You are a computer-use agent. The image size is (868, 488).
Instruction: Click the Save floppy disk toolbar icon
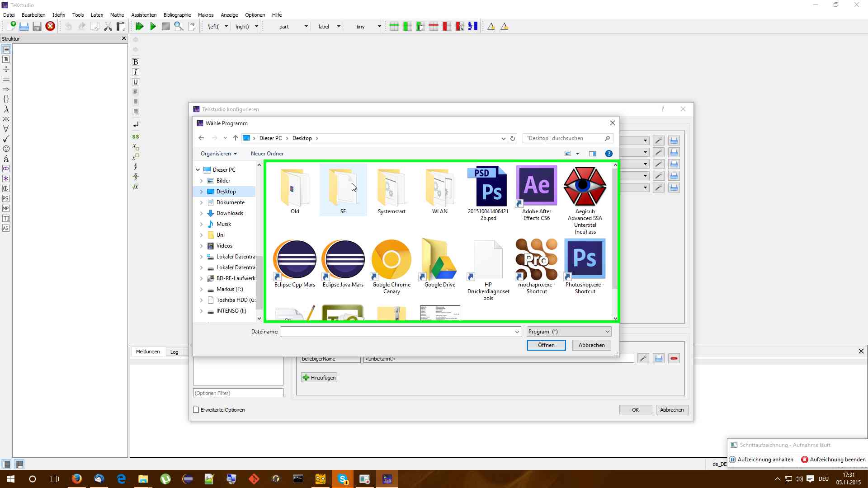click(x=37, y=26)
